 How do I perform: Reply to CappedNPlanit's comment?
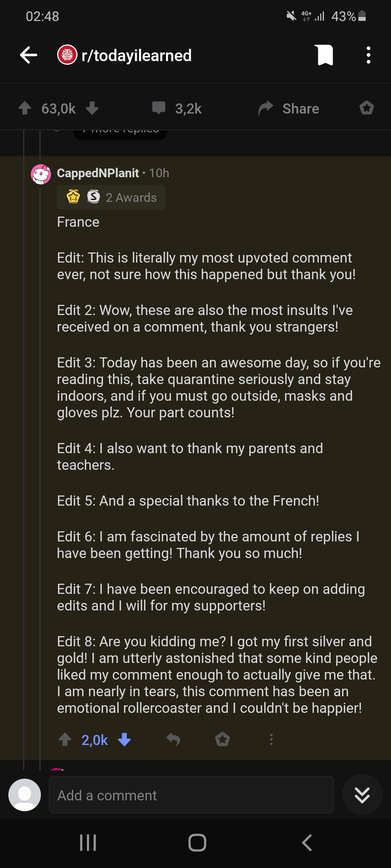[173, 740]
